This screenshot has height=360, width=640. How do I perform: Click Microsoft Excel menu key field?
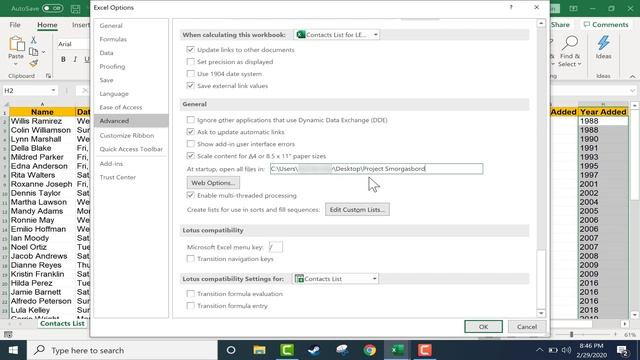click(276, 247)
